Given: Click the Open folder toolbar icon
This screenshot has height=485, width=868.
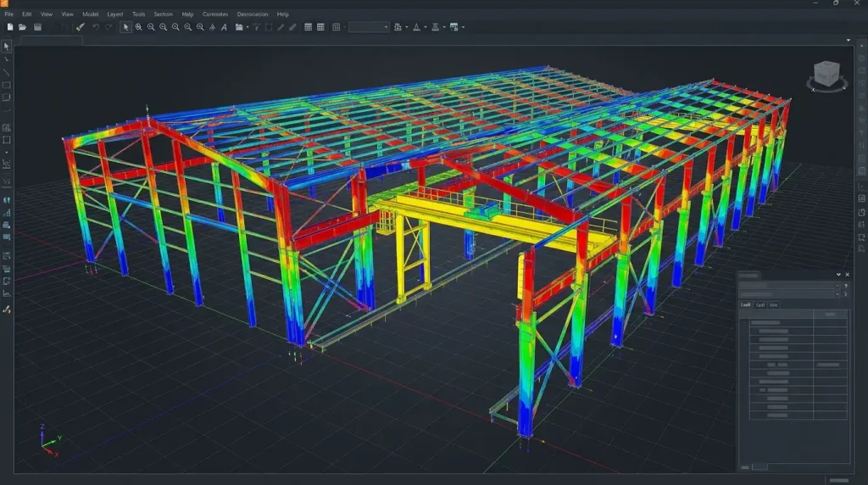Looking at the screenshot, I should (22, 27).
